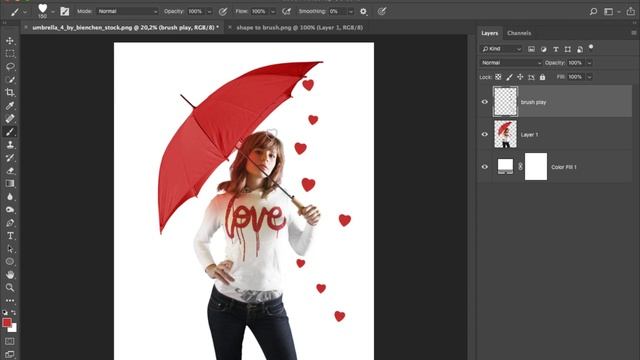The height and width of the screenshot is (360, 640).
Task: Switch to umbrella_4_by_bienchen_stock.png tab
Action: 126,27
